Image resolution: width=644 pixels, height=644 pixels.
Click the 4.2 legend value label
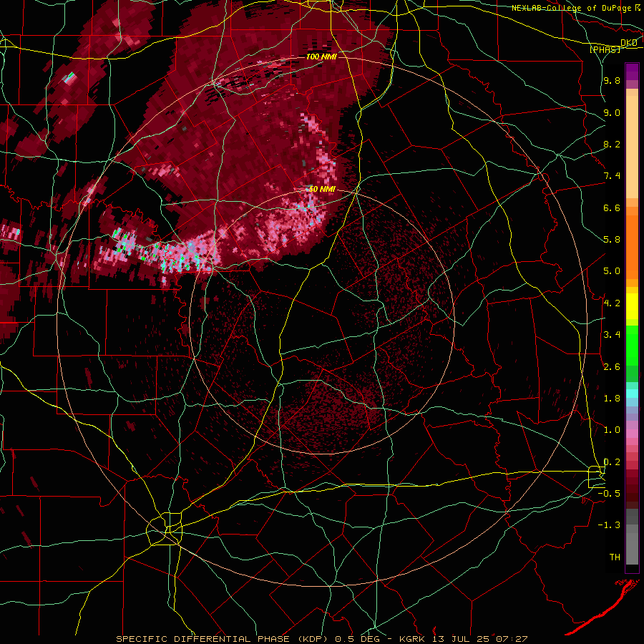[x=612, y=303]
